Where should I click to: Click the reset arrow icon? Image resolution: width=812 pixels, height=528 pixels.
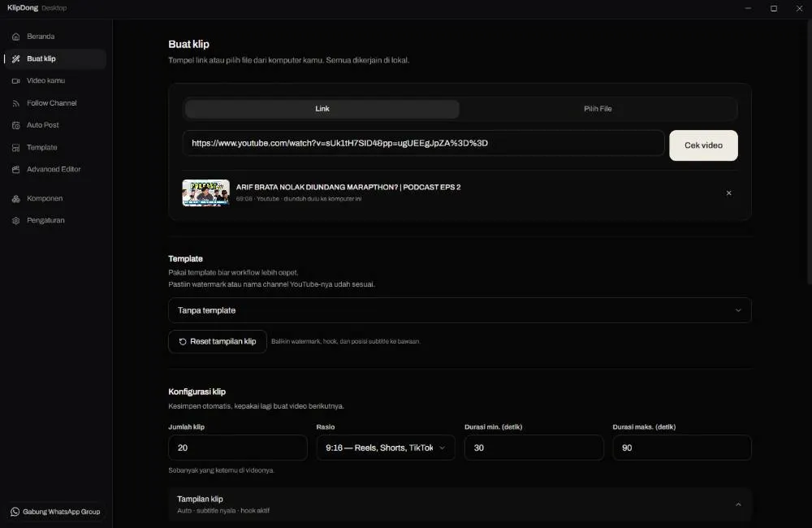[x=183, y=341]
